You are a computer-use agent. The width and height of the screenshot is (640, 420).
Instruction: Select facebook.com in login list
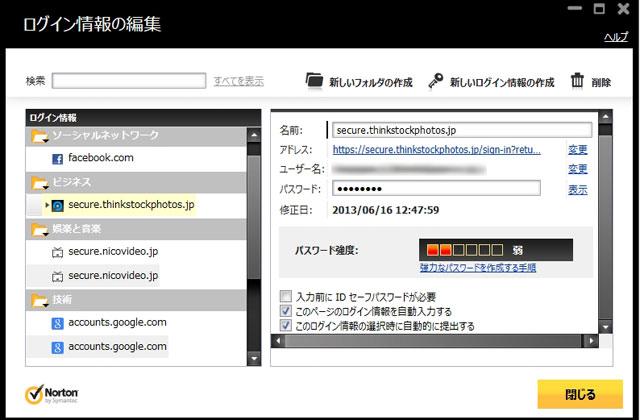point(100,158)
